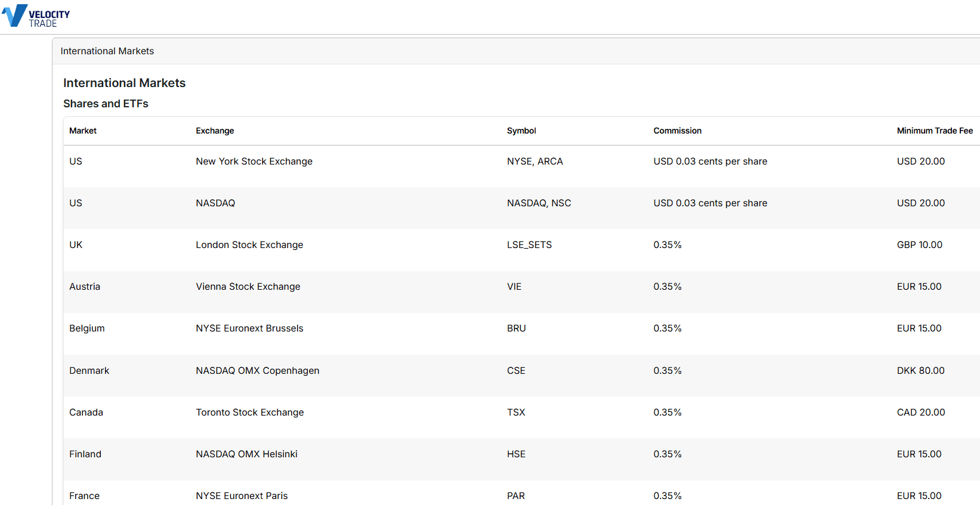Select the Austria market cell
980x505 pixels.
pyautogui.click(x=85, y=287)
